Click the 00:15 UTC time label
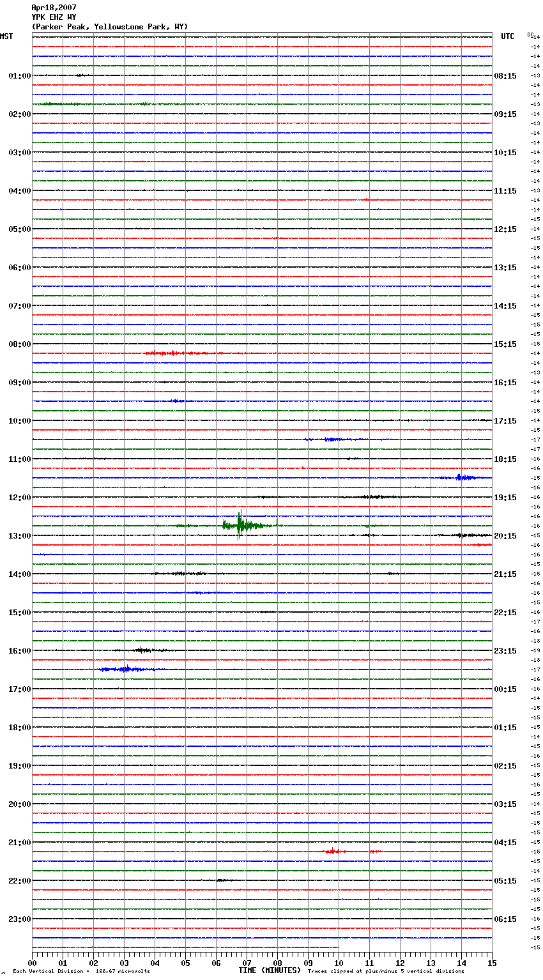Viewport: 543px width, 980px height. pyautogui.click(x=505, y=689)
